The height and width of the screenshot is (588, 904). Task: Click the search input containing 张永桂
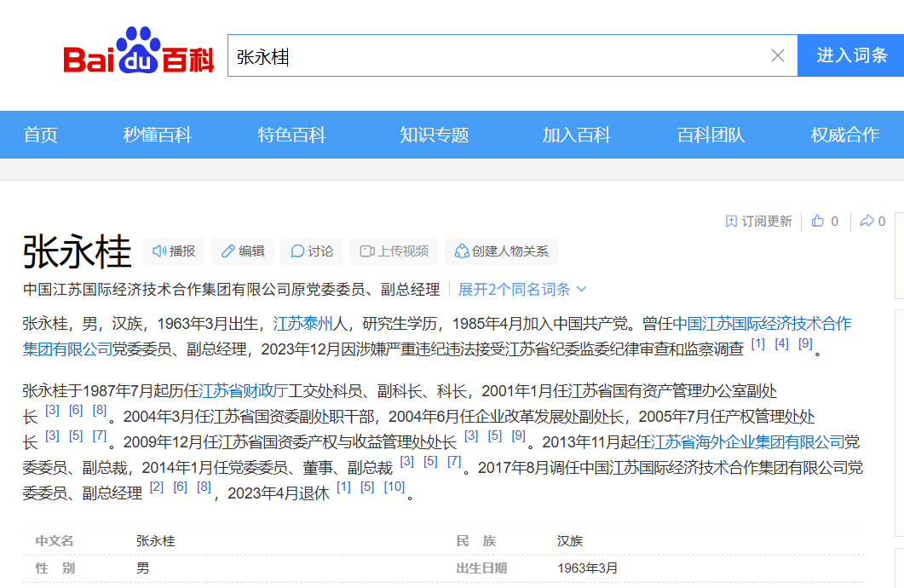tap(513, 55)
